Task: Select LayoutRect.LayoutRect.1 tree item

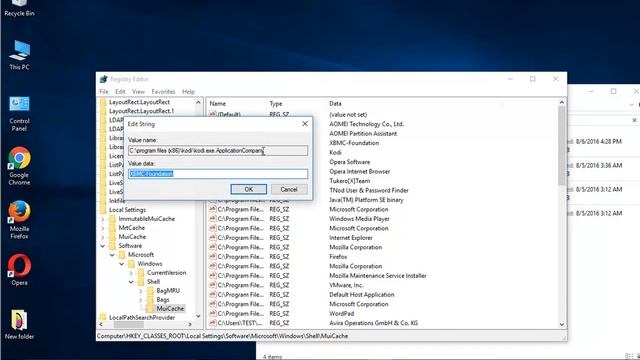Action: click(x=141, y=111)
